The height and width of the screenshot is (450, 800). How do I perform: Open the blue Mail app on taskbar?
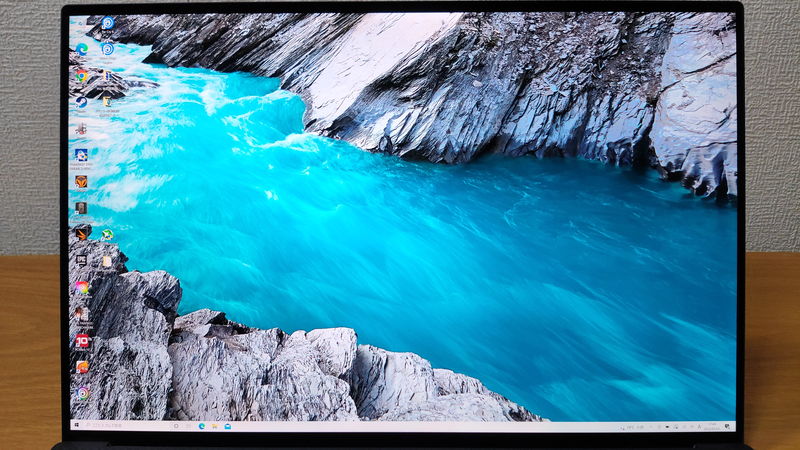point(228,426)
